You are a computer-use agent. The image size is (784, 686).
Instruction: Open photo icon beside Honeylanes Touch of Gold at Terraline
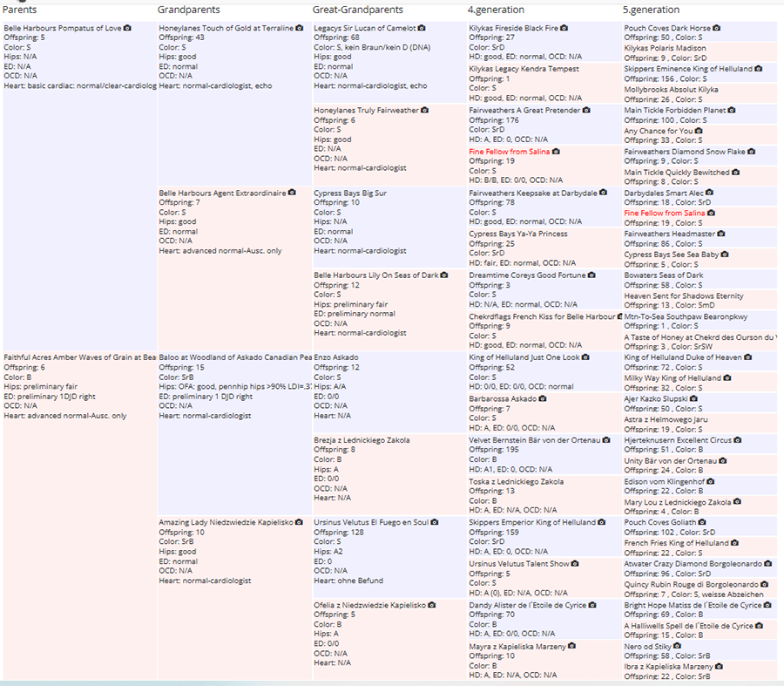(x=300, y=28)
